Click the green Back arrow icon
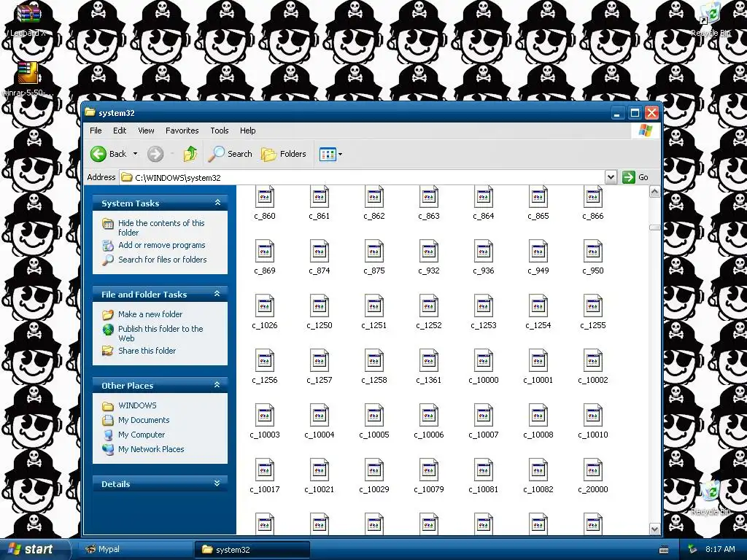Screen dimensions: 747x560 98,154
